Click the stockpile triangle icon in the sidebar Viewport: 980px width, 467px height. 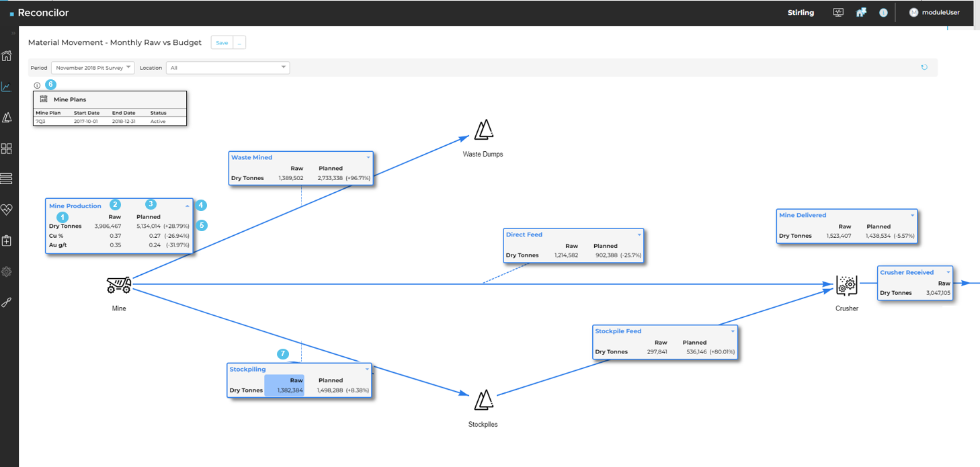tap(7, 117)
